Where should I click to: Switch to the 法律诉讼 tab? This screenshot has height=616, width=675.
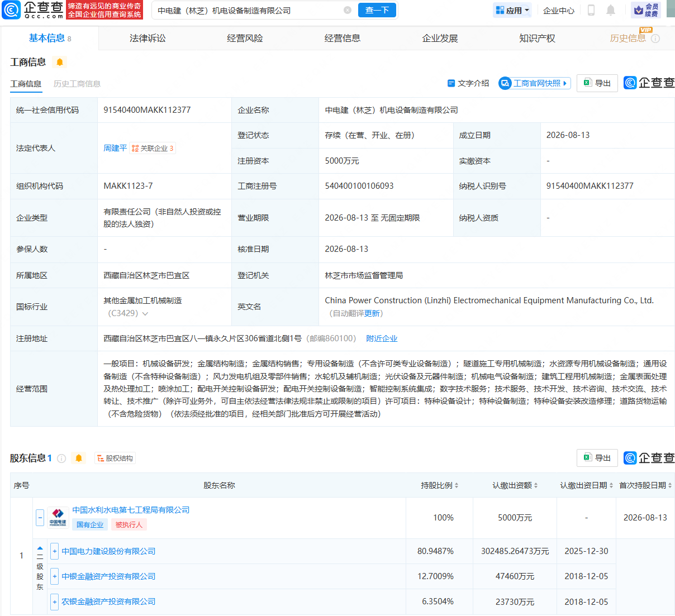[148, 38]
